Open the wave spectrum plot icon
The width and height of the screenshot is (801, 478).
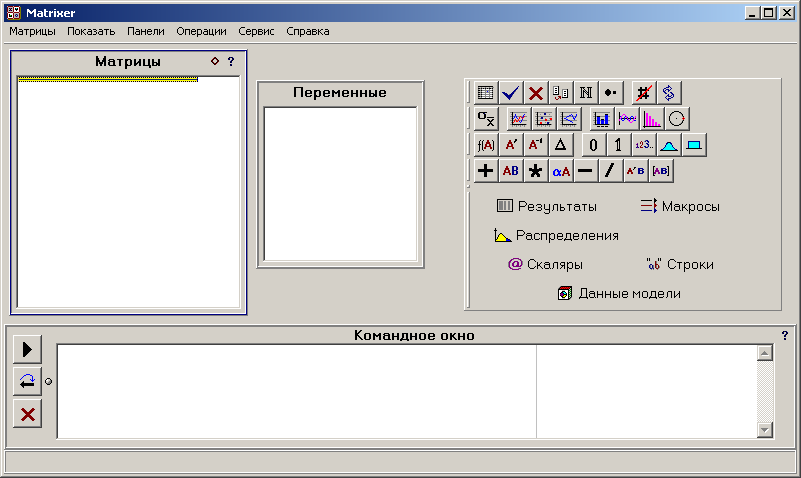pyautogui.click(x=627, y=118)
